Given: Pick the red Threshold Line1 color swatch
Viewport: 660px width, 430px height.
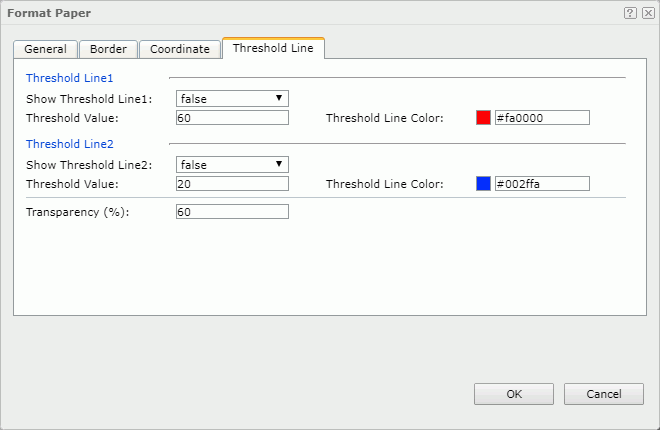Looking at the screenshot, I should 483,118.
